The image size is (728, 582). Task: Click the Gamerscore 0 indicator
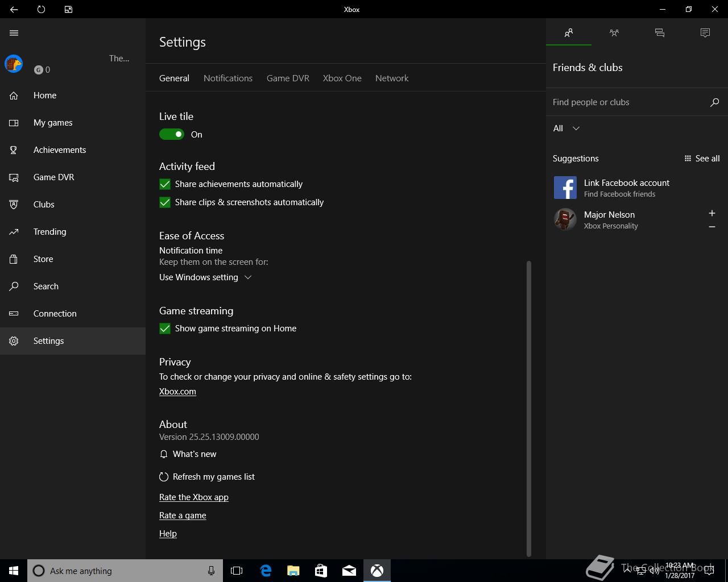[x=42, y=70]
